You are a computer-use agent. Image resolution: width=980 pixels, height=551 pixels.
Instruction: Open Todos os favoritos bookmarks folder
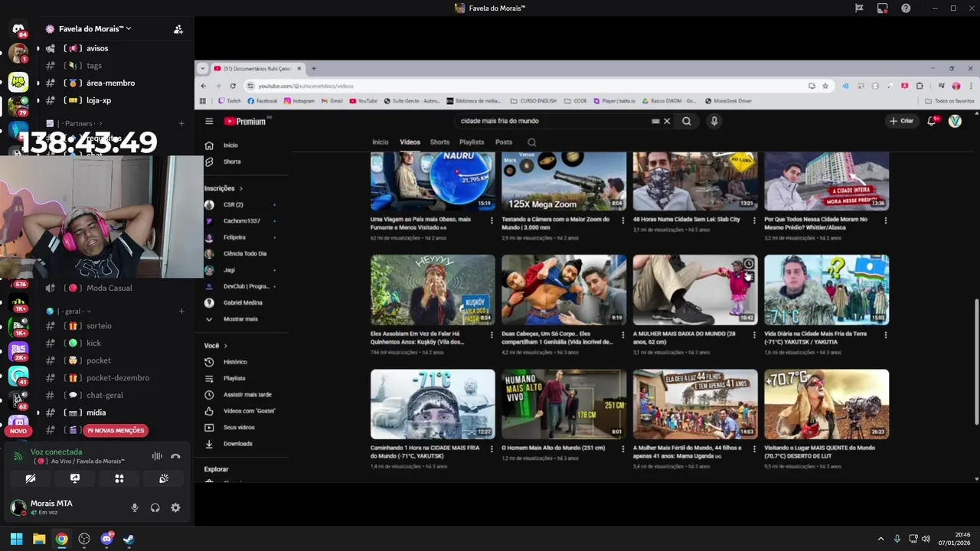click(949, 101)
